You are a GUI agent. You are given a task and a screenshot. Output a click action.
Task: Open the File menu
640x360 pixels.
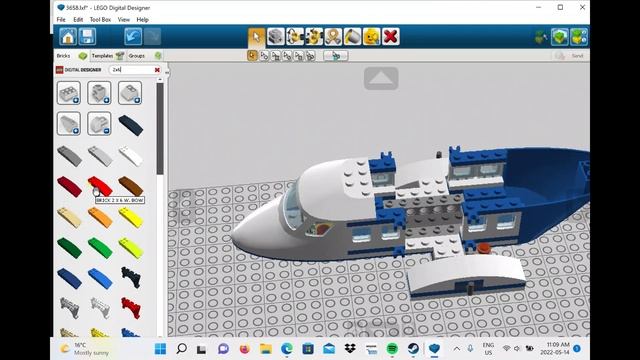[61, 20]
